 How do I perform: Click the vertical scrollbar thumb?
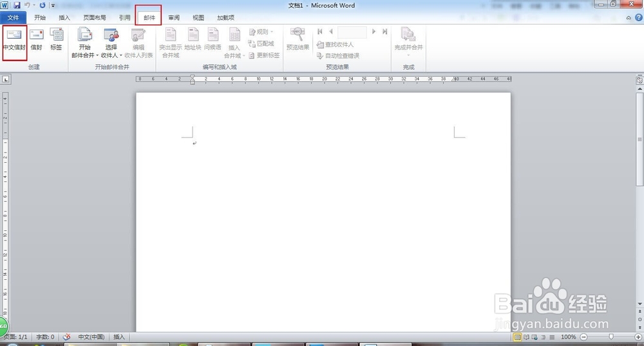(x=639, y=140)
